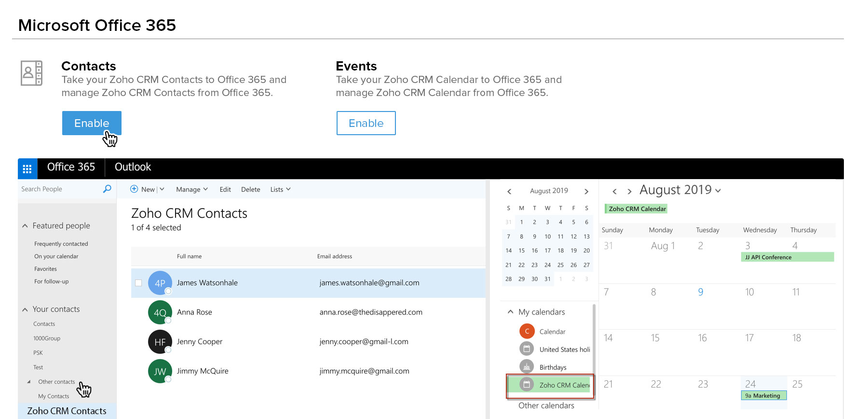Select day 24 in the mini calendar
Screen dimensions: 868x419
pyautogui.click(x=547, y=265)
